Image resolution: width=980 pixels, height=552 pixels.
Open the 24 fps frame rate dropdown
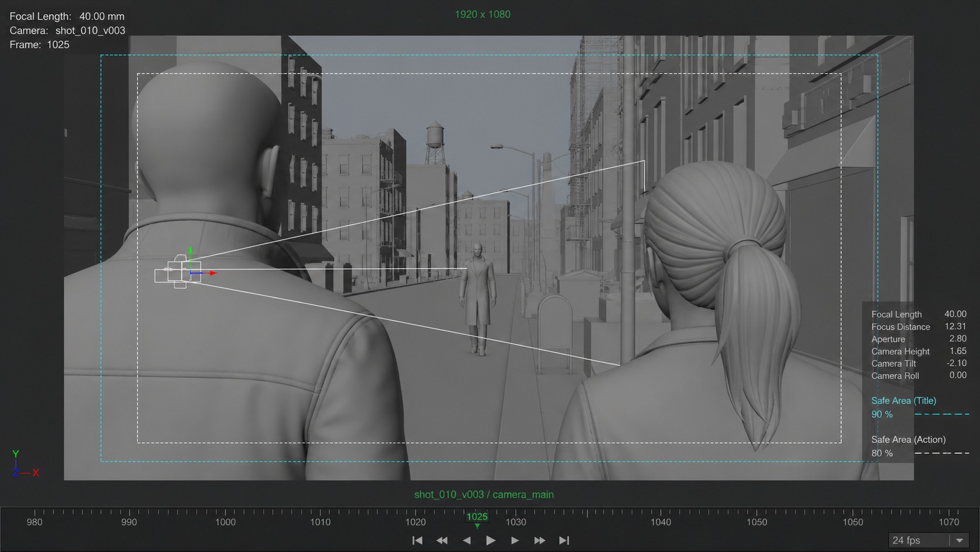tap(928, 540)
